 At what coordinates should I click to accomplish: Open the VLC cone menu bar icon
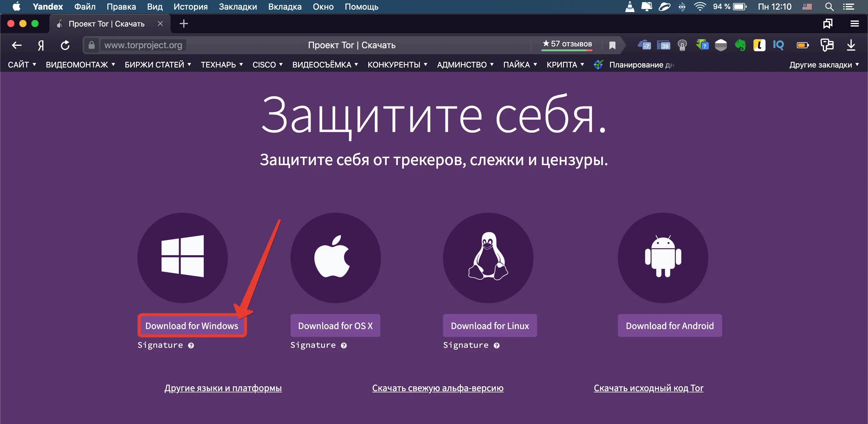click(x=630, y=6)
